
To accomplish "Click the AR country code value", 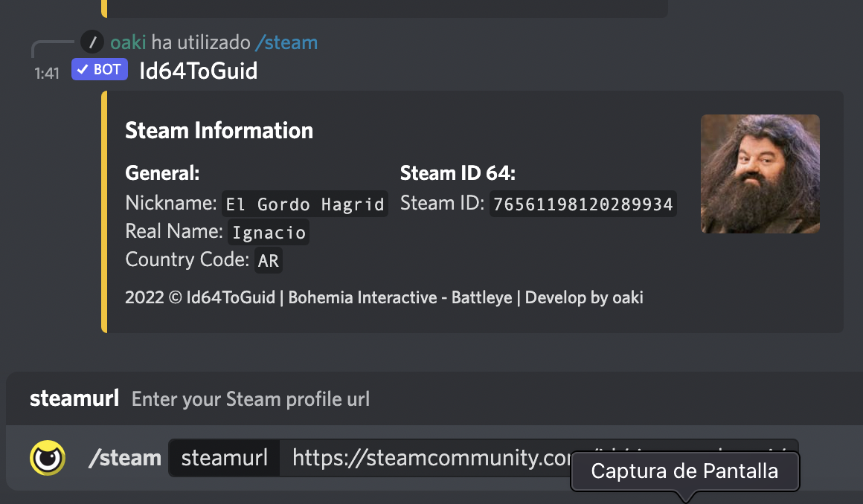I will (268, 261).
